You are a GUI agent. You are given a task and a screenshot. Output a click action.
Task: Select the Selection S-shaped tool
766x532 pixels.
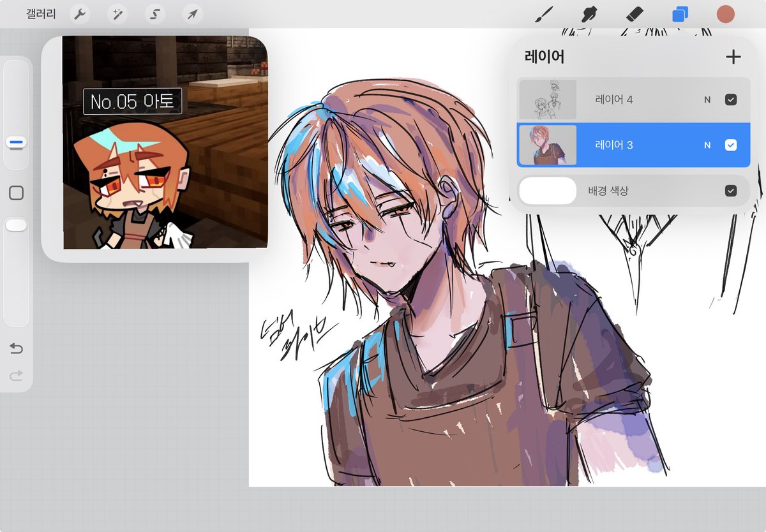pyautogui.click(x=154, y=13)
